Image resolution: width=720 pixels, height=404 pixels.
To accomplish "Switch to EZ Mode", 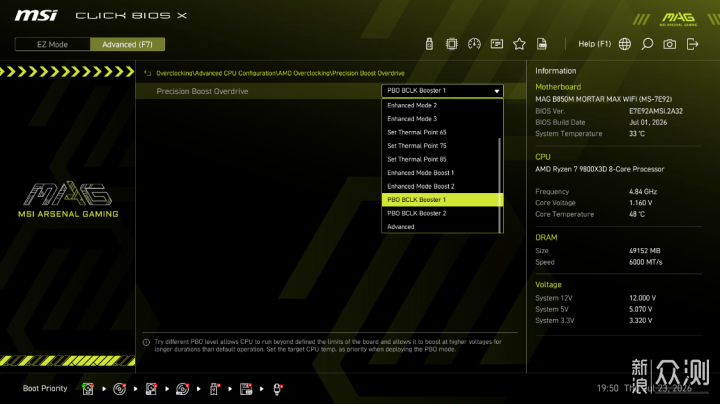I will pos(52,45).
